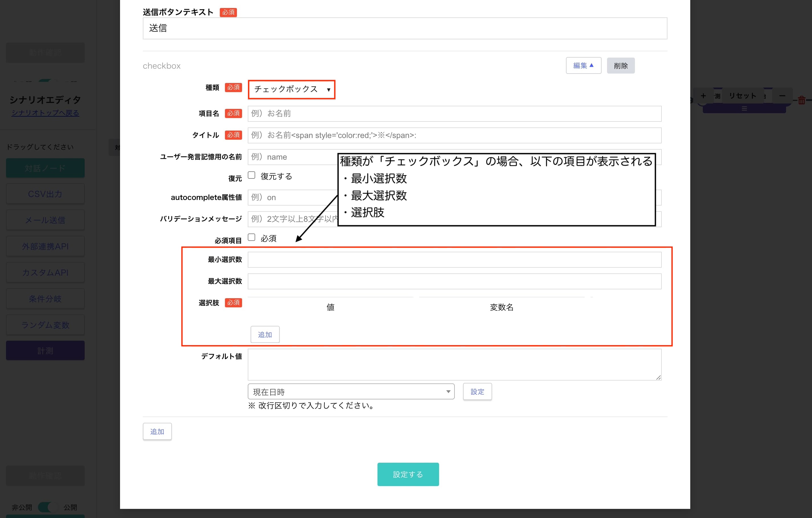Click the minus zoom-out button on canvas
This screenshot has height=518, width=812.
(782, 96)
